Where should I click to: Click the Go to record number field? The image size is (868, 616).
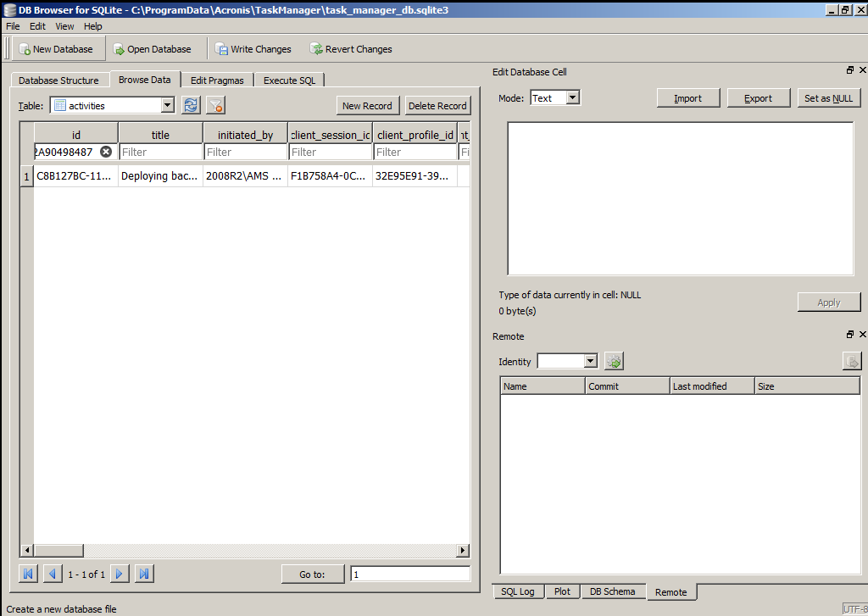(410, 574)
